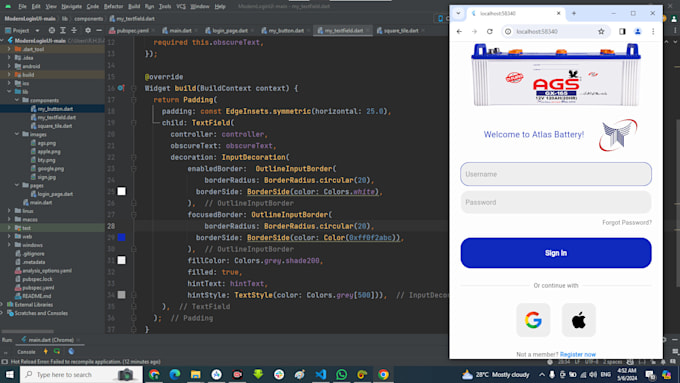Open the Refactor menu
The width and height of the screenshot is (680, 383).
tap(114, 7)
